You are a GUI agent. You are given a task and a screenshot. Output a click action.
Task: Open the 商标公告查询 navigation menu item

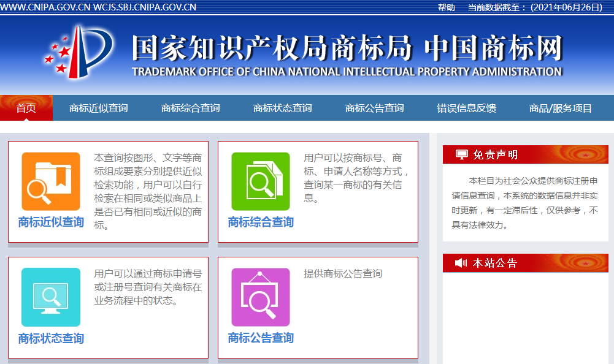pos(374,107)
